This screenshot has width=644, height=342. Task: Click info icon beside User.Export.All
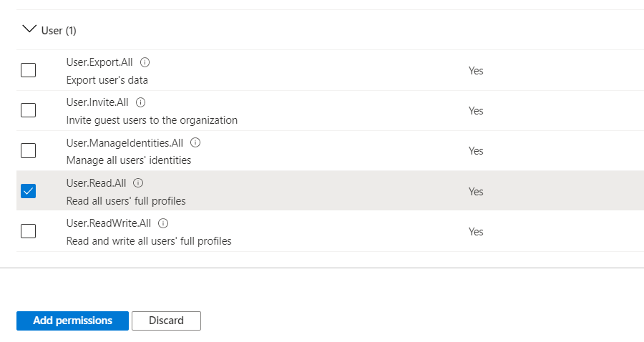pyautogui.click(x=145, y=62)
